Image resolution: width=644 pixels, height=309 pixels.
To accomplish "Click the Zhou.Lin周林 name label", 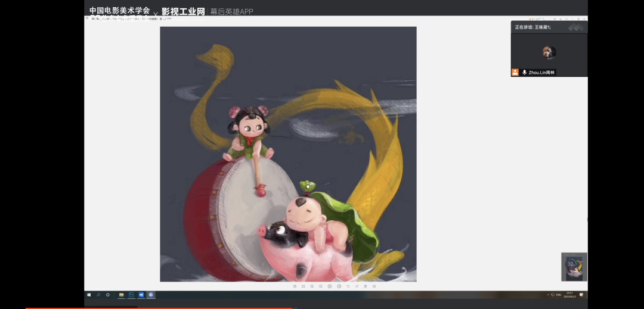I will click(x=541, y=73).
